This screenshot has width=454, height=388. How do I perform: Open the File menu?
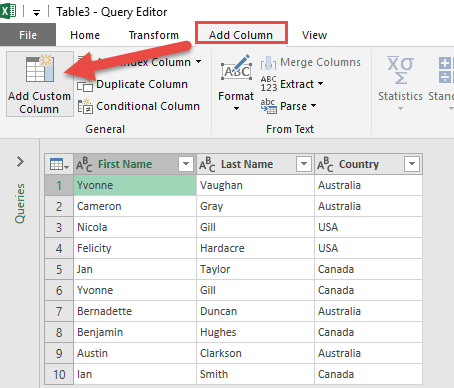[x=28, y=35]
